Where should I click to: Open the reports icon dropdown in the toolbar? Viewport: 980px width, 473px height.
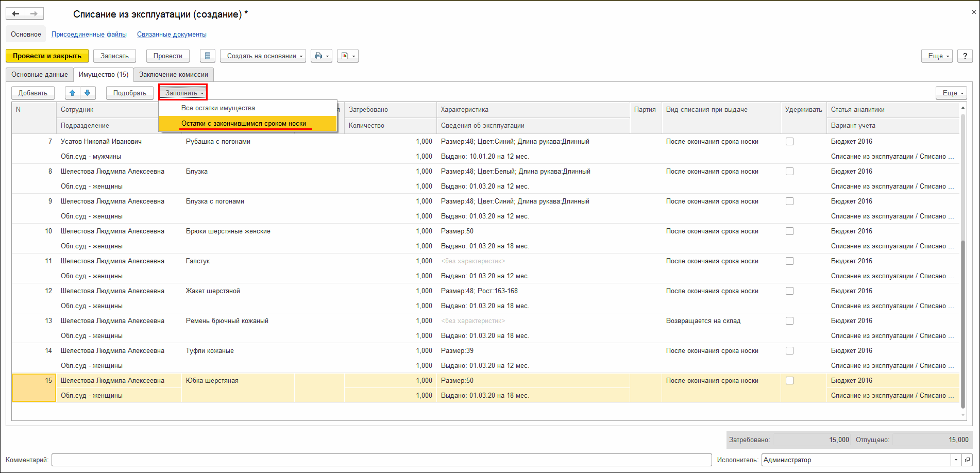(x=348, y=56)
